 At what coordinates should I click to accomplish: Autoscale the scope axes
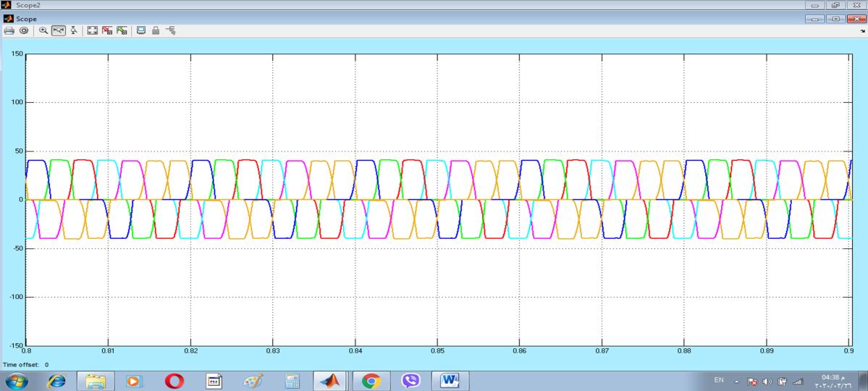click(x=93, y=31)
